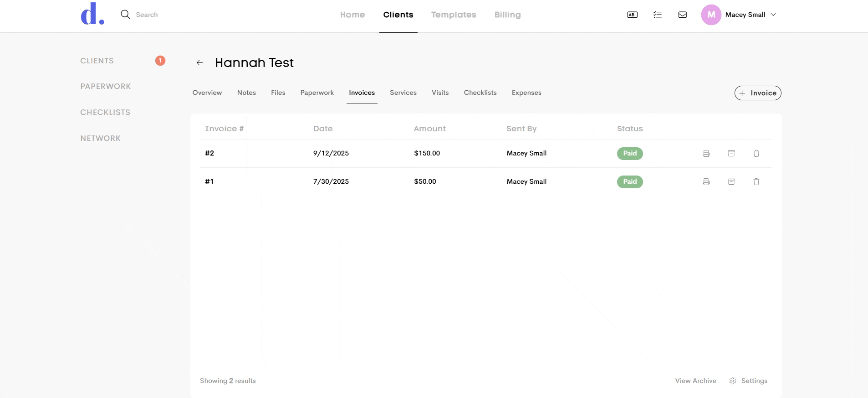The width and height of the screenshot is (868, 398).
Task: Click the $150.00 amount
Action: click(x=427, y=153)
